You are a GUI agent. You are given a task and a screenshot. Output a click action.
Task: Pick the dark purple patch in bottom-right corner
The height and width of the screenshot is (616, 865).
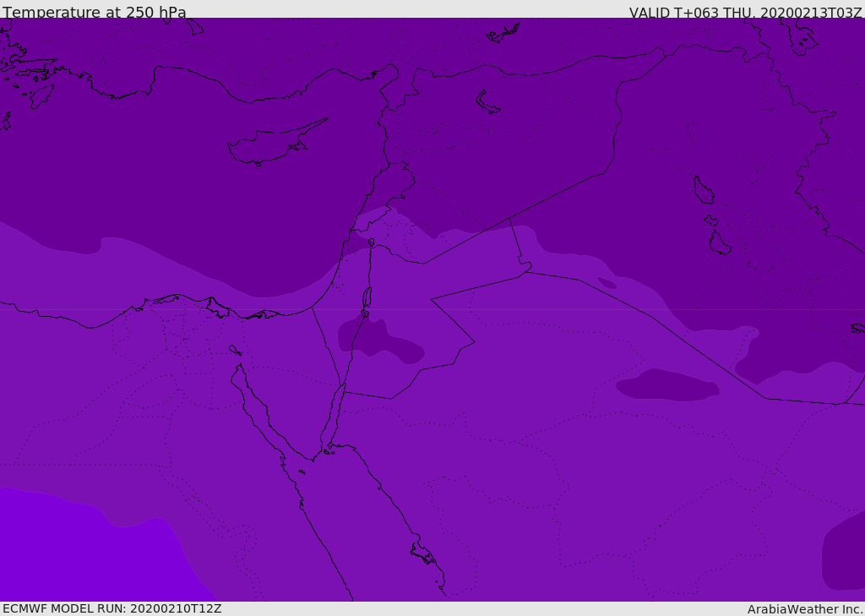845,553
